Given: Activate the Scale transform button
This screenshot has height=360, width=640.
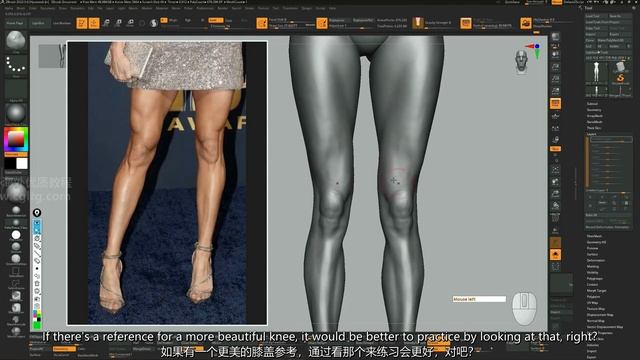Looking at the screenshot, I should pyautogui.click(x=118, y=23).
